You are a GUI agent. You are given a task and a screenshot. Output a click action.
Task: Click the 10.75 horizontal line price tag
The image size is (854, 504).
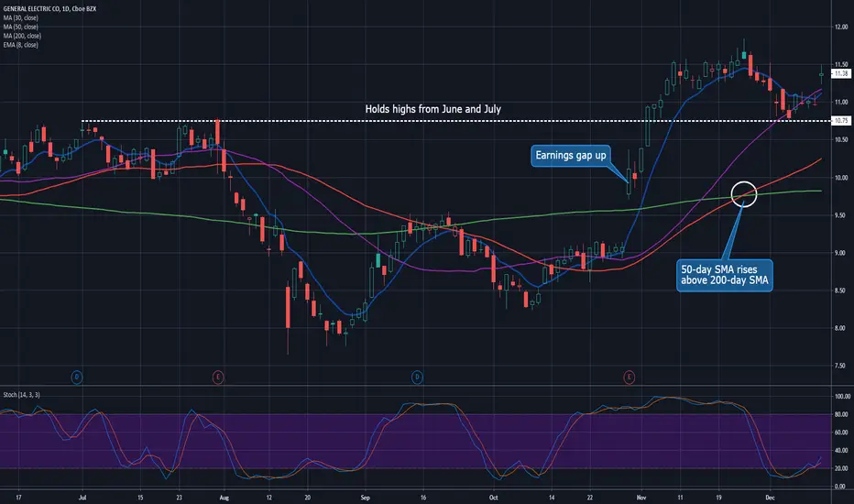[x=841, y=120]
